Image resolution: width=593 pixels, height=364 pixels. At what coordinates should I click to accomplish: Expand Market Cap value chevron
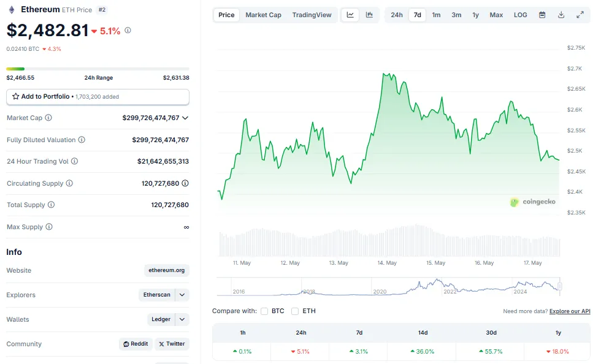[x=185, y=118]
